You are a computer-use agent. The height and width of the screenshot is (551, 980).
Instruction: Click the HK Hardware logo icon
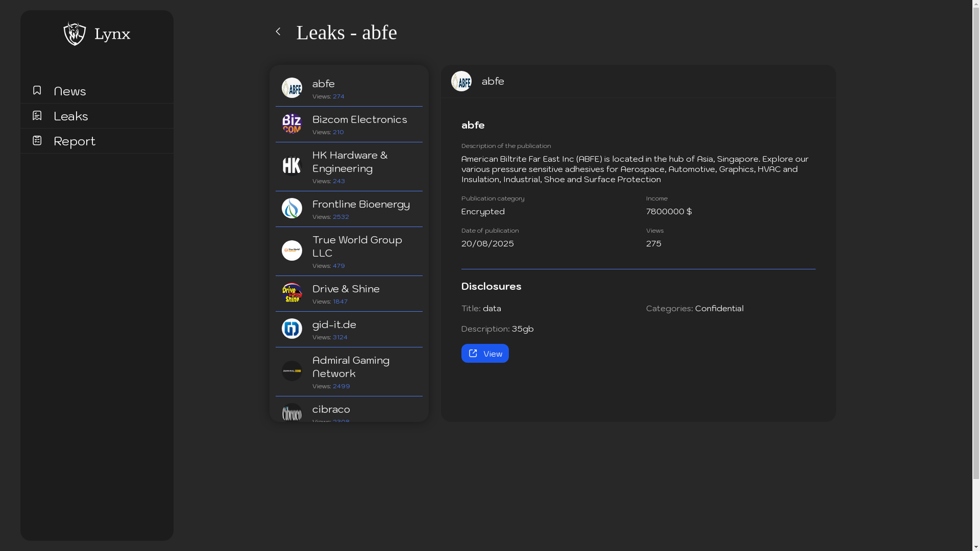pos(292,165)
